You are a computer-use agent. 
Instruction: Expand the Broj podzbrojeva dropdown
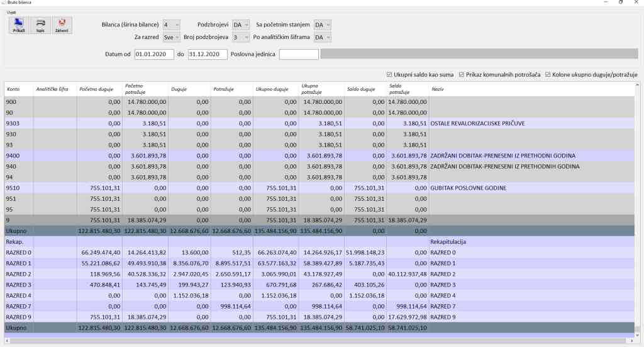(x=241, y=37)
